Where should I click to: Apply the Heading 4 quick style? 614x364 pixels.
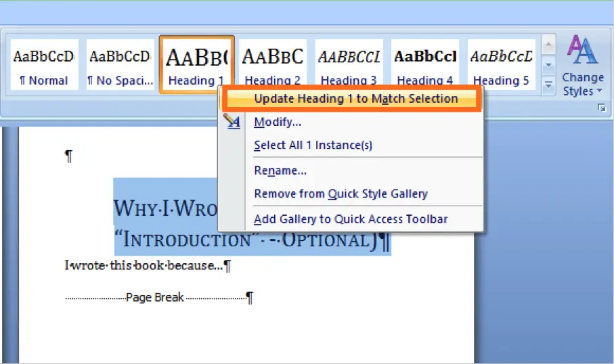[425, 63]
